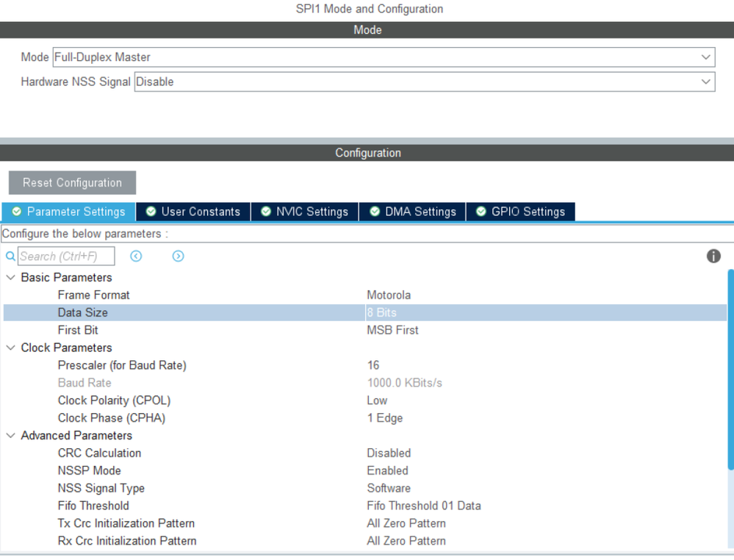Click the greyed Baud Rate label

(x=84, y=383)
